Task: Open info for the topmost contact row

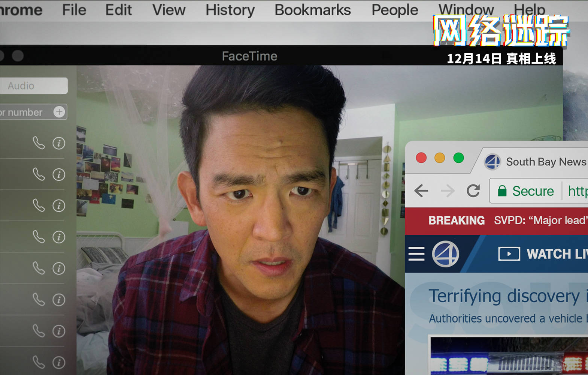Action: 59,143
